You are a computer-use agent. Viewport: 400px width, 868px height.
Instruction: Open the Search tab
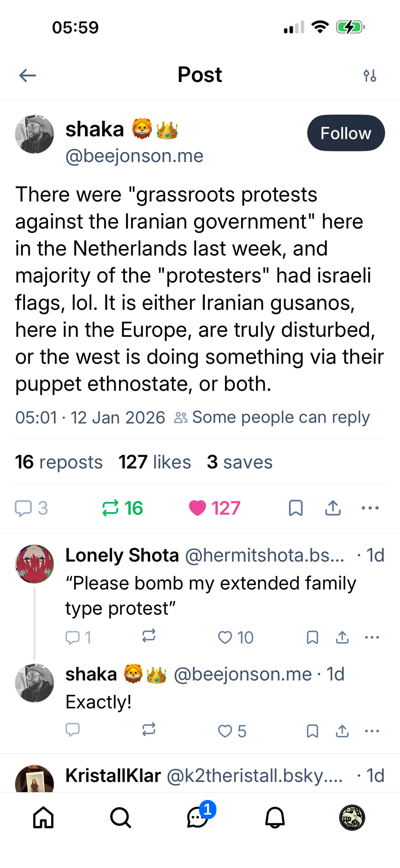[120, 818]
